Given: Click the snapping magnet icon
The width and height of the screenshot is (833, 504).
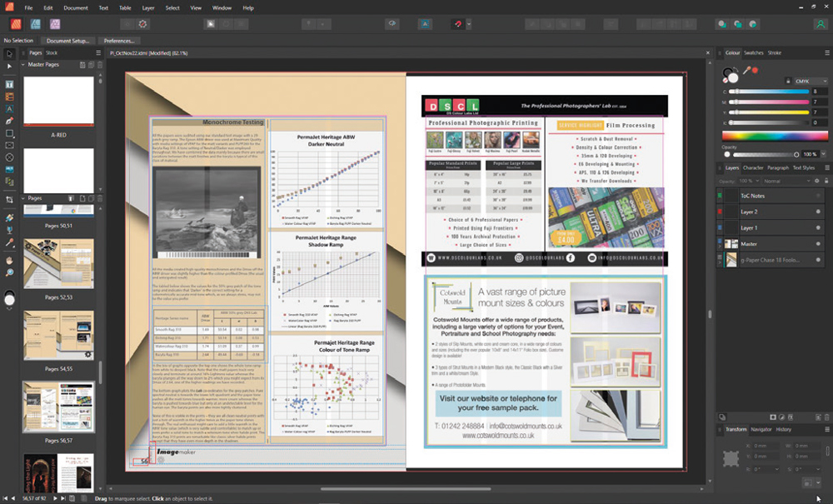Looking at the screenshot, I should click(457, 24).
